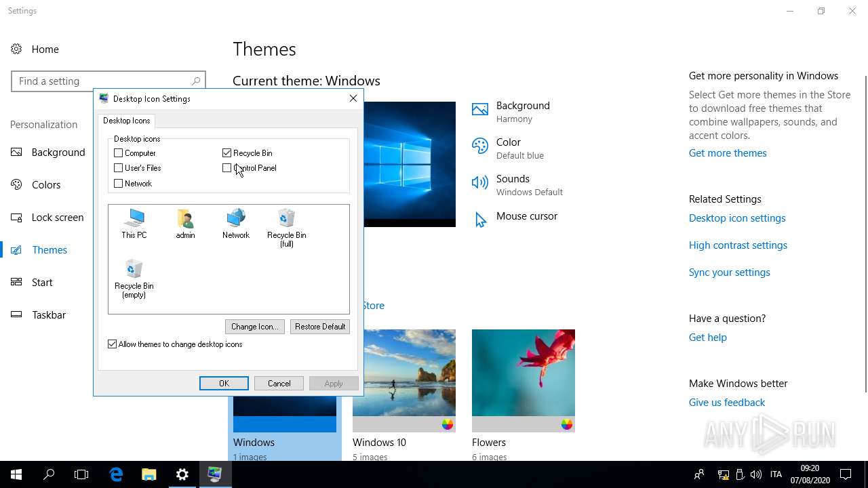868x488 pixels.
Task: Go to the Start personalization page
Action: click(x=42, y=282)
